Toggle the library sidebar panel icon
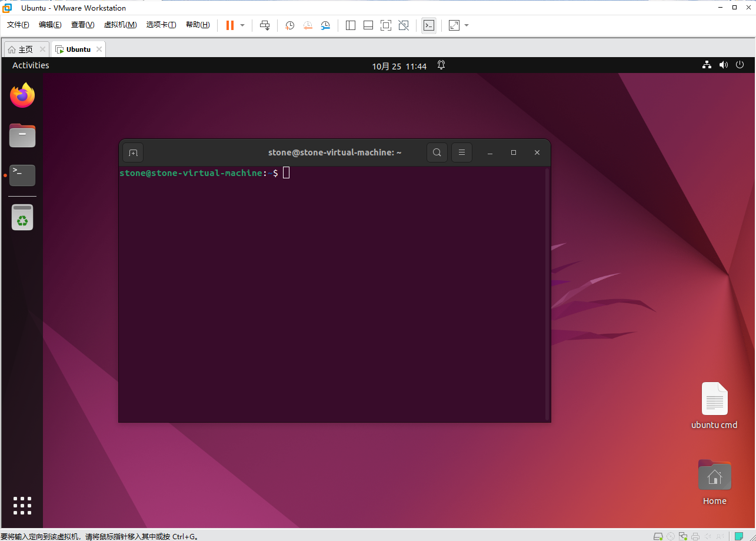The image size is (756, 541). 351,25
